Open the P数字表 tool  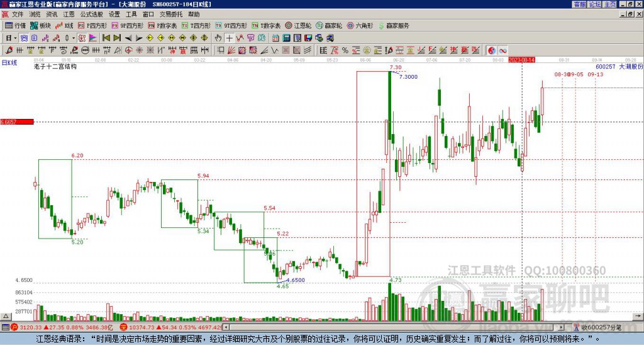[x=162, y=25]
